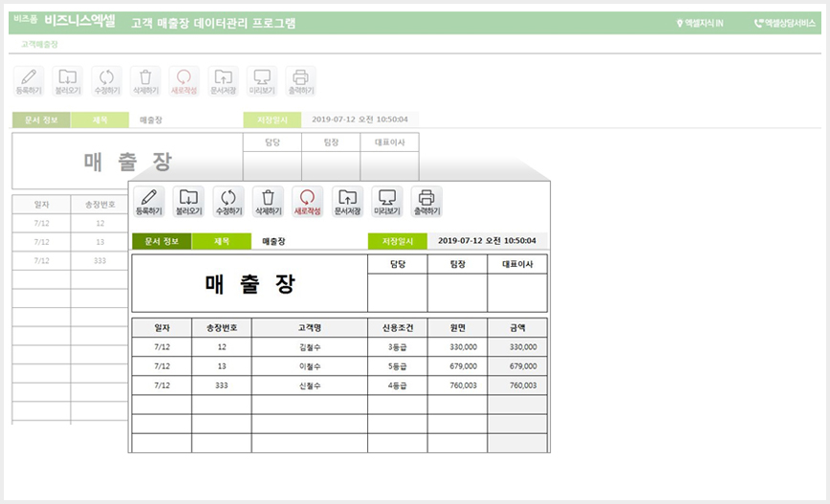
Task: Click 새로작성 red icon in zoomed panel
Action: pyautogui.click(x=308, y=202)
